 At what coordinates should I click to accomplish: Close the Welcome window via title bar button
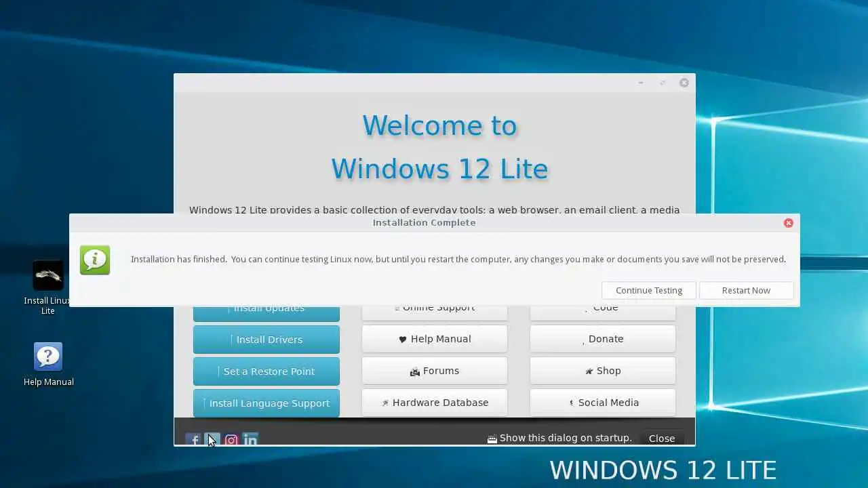point(684,83)
